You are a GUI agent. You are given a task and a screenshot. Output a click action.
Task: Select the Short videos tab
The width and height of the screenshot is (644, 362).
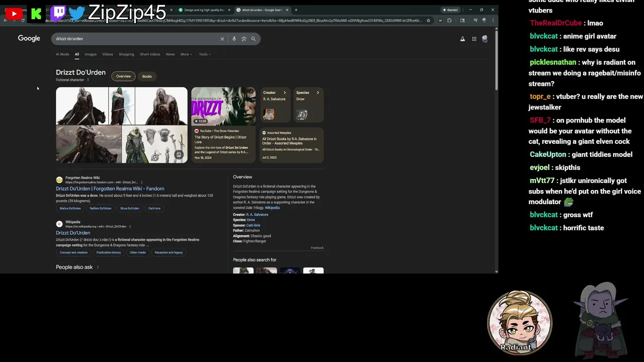point(150,54)
